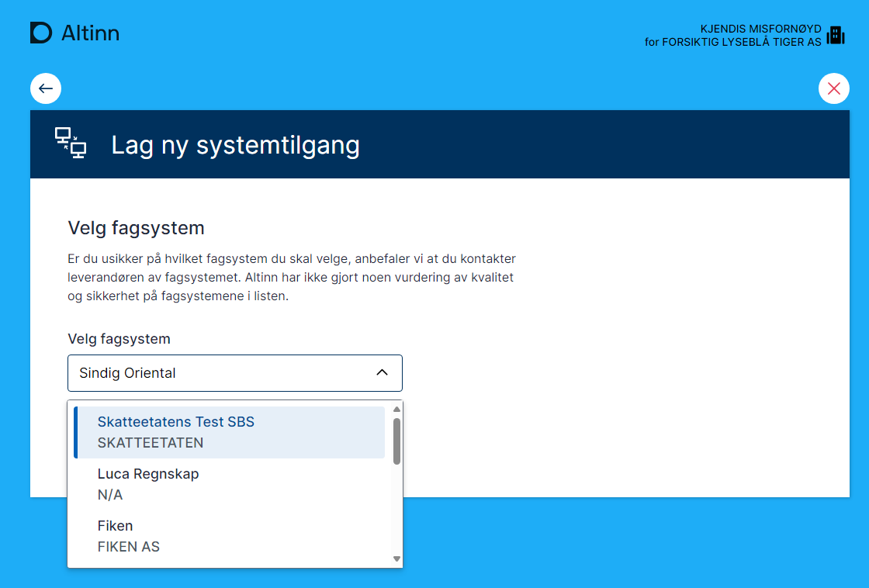Click the organization building icon
This screenshot has width=869, height=588.
836,35
